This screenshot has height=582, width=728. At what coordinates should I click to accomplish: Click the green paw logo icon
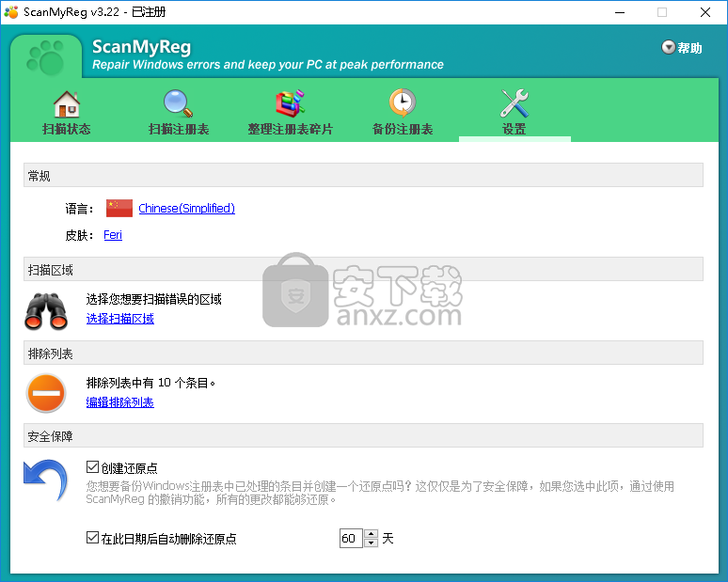point(45,58)
